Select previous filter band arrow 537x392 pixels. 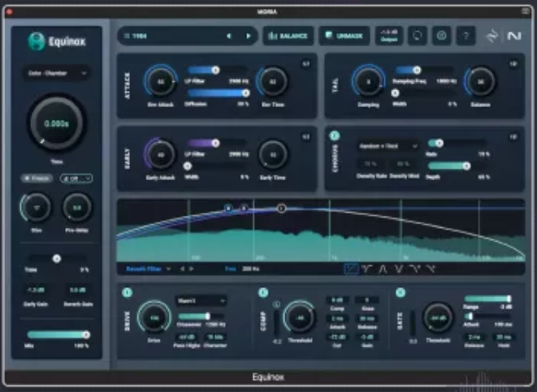(x=182, y=269)
